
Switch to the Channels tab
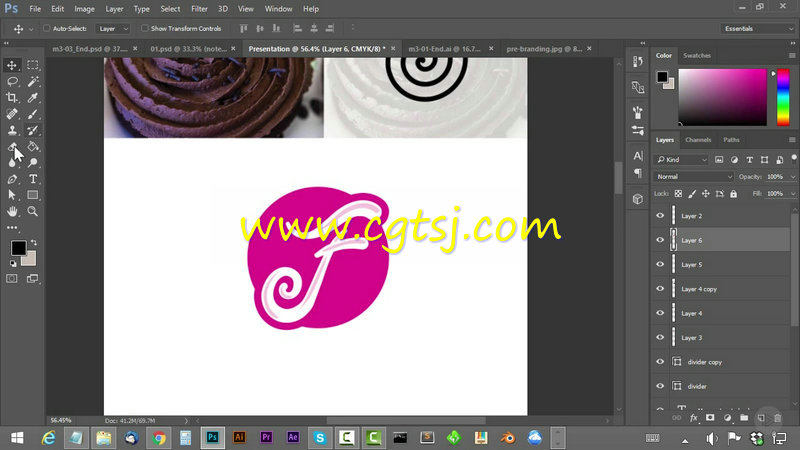(x=698, y=140)
